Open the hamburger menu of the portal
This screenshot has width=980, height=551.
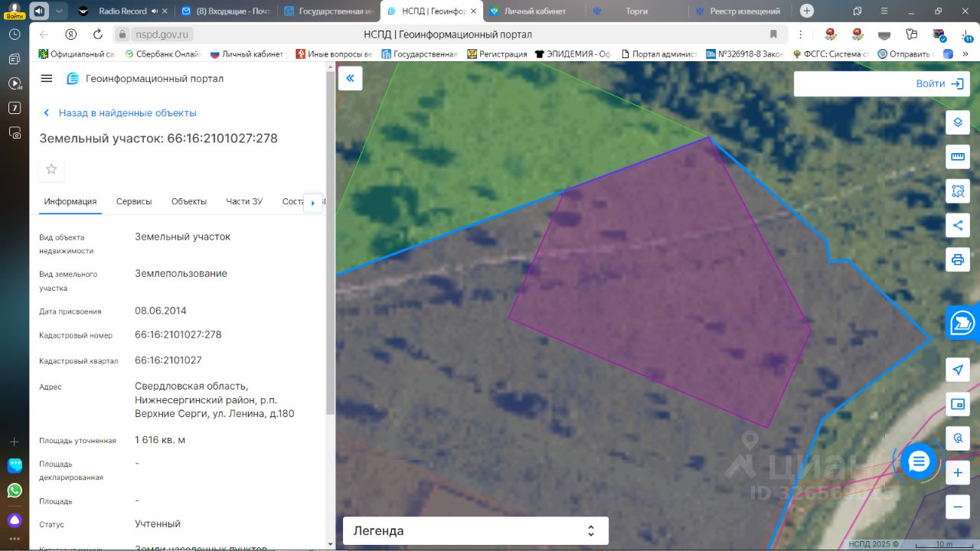[47, 79]
